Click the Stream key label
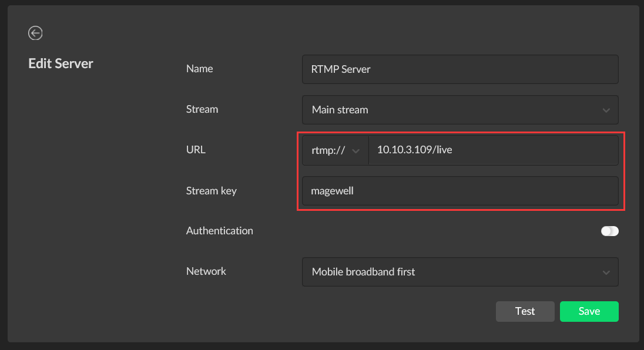 point(211,191)
